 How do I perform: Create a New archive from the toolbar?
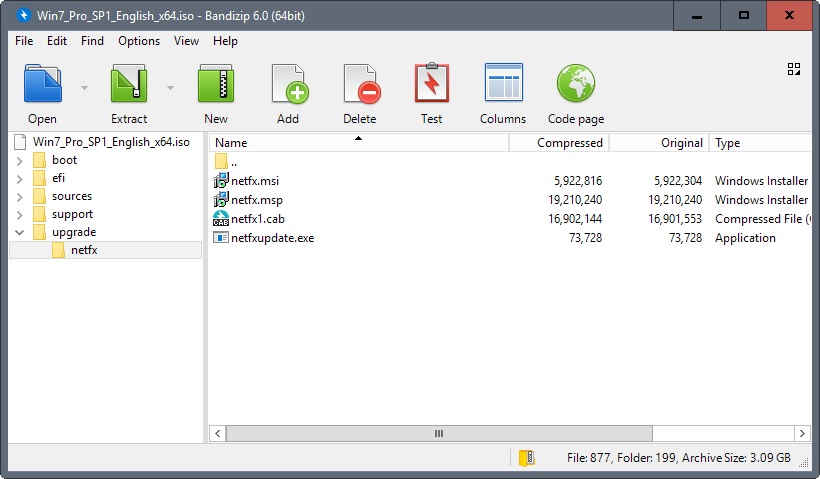click(x=216, y=83)
